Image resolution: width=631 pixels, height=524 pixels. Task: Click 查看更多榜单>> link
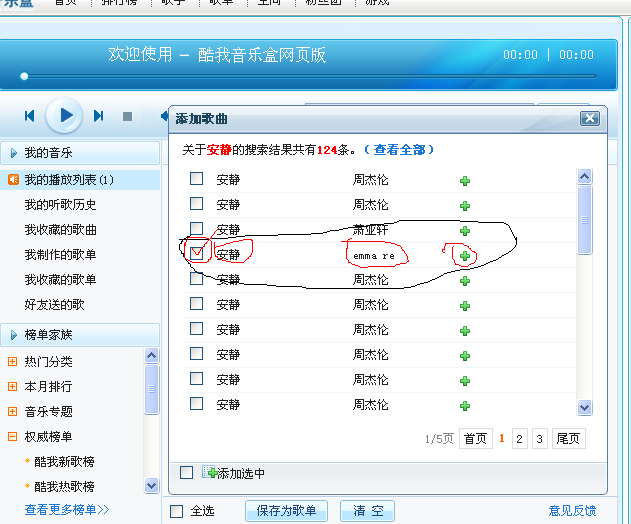point(66,510)
